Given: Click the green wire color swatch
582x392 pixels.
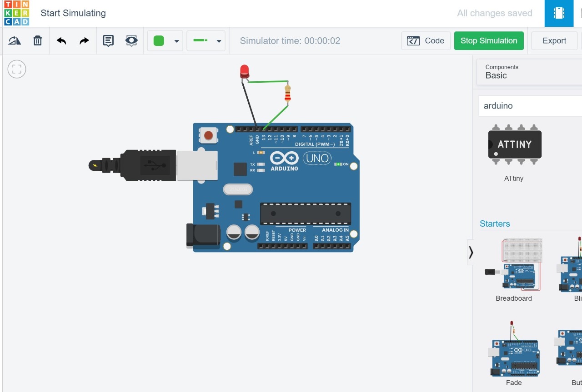Looking at the screenshot, I should pyautogui.click(x=159, y=41).
